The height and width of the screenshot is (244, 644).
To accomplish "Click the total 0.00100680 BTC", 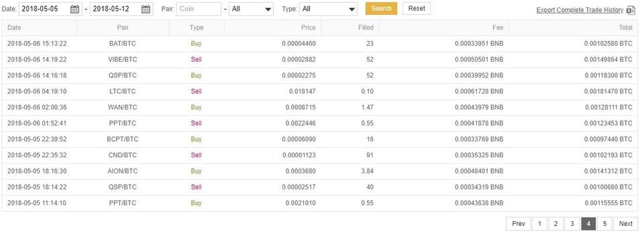I will pyautogui.click(x=608, y=188).
